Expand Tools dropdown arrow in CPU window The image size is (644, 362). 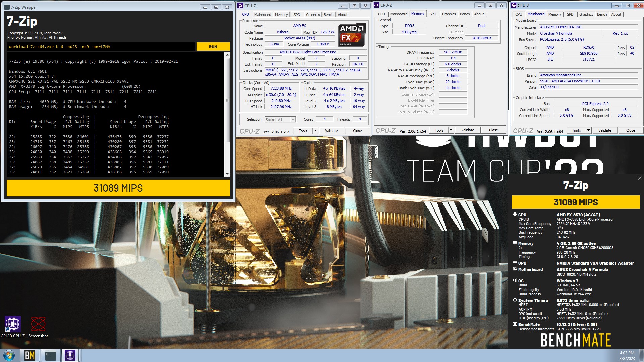coord(315,131)
